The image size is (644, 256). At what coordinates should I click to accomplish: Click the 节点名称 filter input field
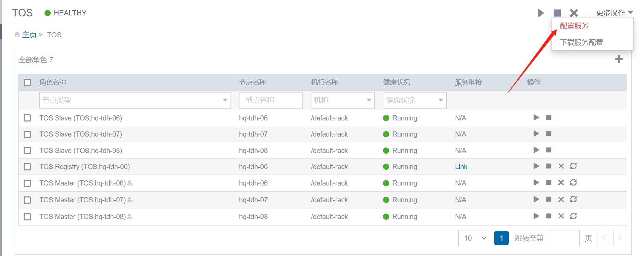[271, 100]
